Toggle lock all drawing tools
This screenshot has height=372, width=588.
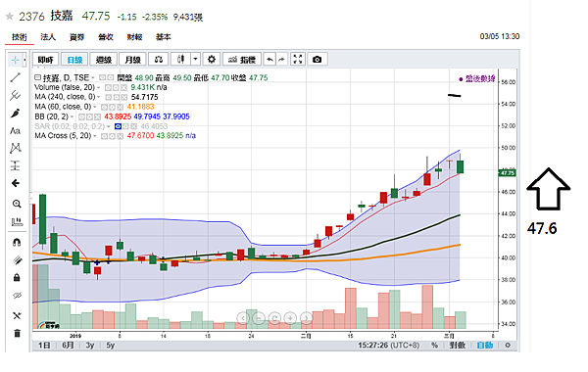(x=17, y=277)
